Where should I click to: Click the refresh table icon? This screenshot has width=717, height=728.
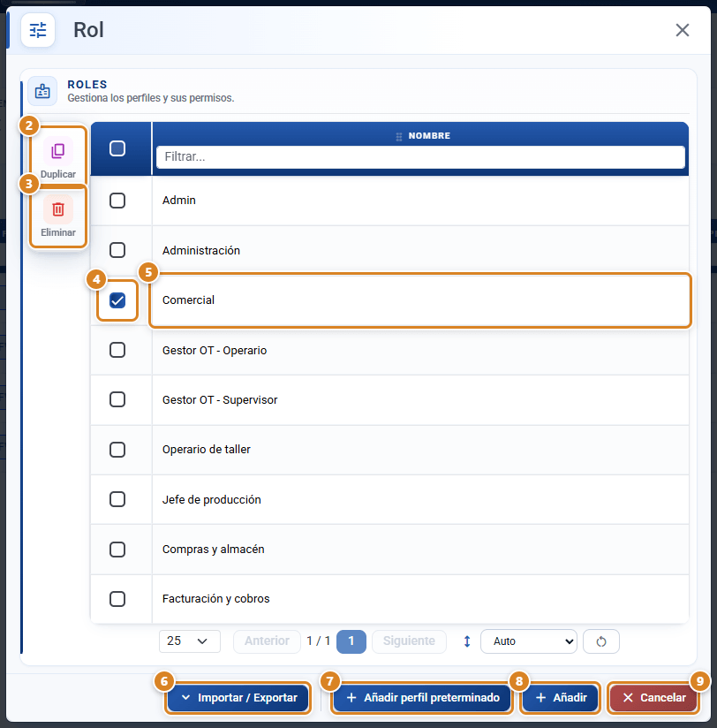point(601,641)
